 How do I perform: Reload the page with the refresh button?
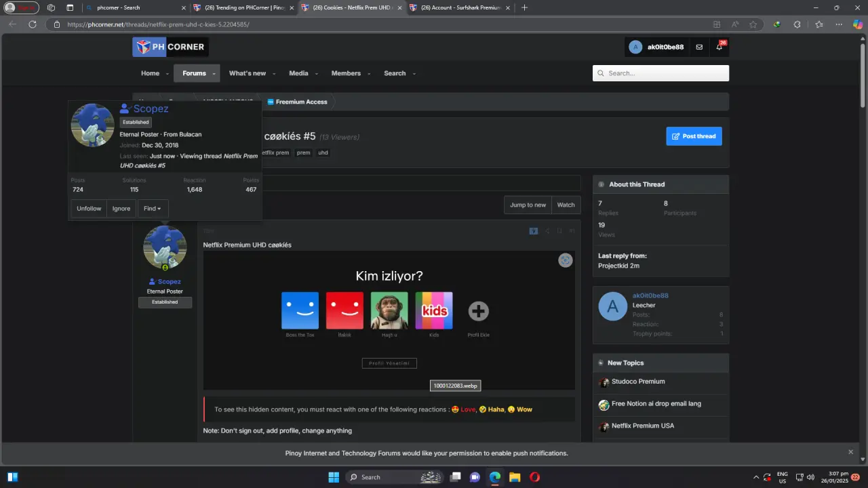coord(32,24)
